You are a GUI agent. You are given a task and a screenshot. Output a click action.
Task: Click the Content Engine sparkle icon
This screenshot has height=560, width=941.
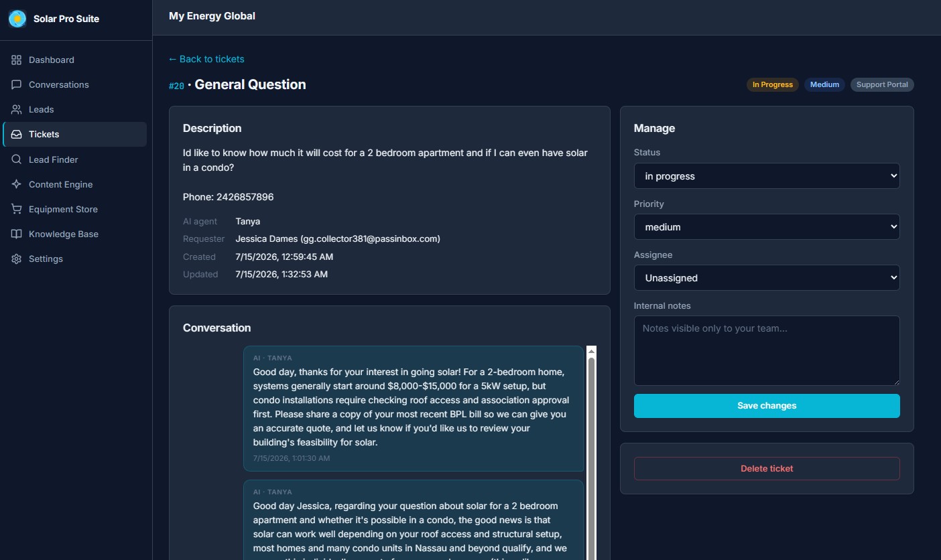click(x=17, y=184)
